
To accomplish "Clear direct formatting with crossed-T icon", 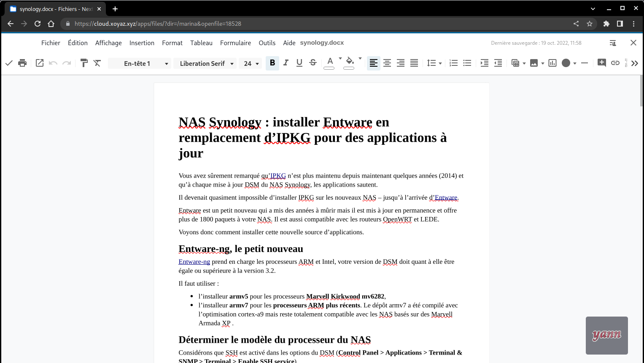I will pyautogui.click(x=97, y=63).
